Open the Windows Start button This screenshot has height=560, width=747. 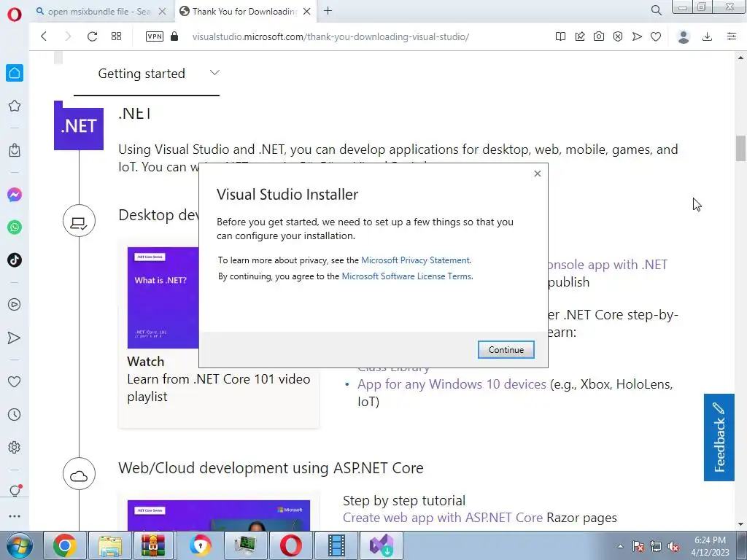pos(20,545)
